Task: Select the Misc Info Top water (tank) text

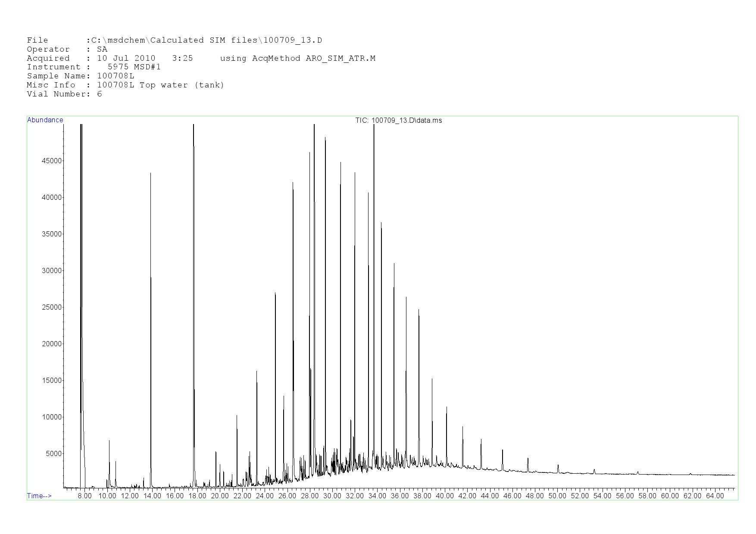Action: (181, 85)
